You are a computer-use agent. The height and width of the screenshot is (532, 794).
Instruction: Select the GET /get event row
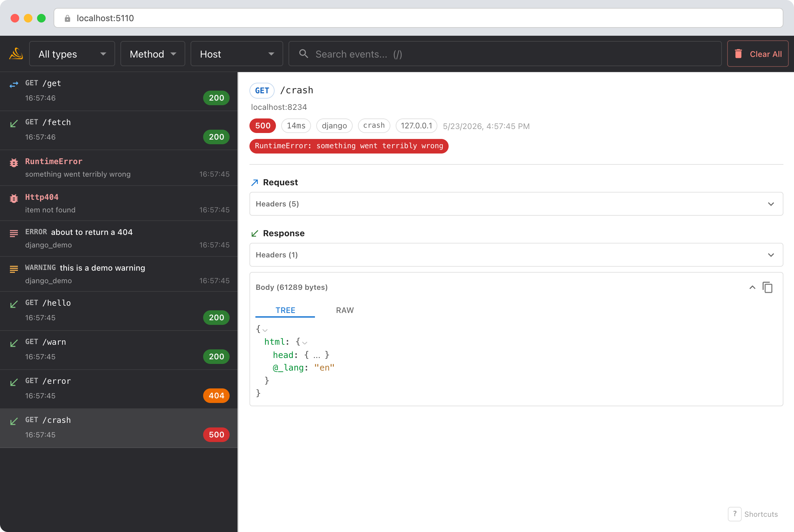tap(119, 91)
